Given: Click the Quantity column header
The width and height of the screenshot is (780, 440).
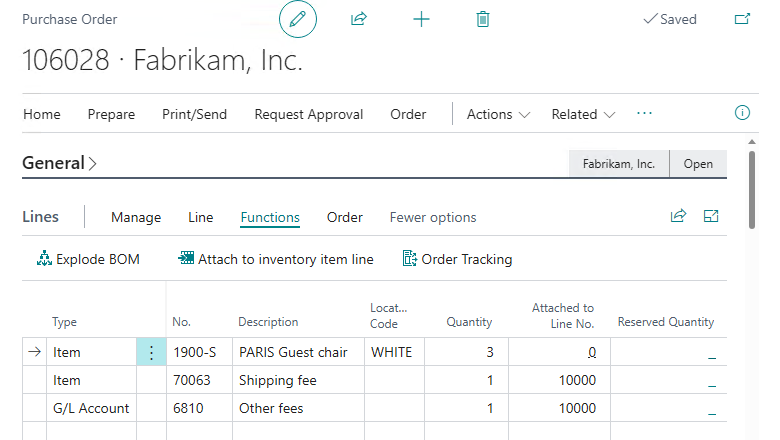Looking at the screenshot, I should 469,322.
